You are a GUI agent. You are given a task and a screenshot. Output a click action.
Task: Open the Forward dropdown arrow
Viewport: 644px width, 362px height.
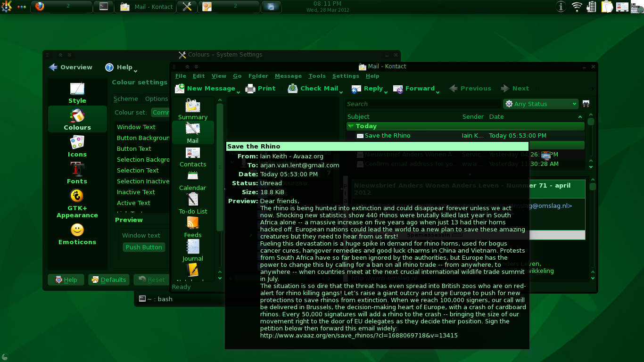click(438, 92)
